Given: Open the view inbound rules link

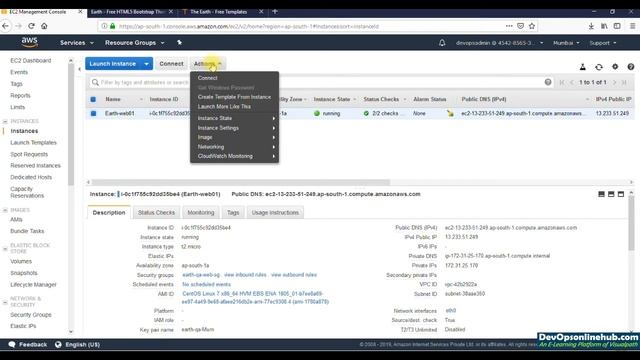Looking at the screenshot, I should [245, 275].
